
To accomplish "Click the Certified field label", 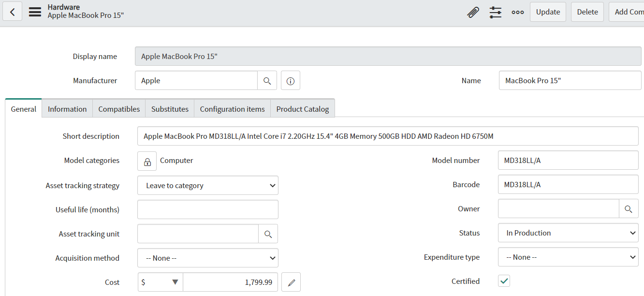I will [466, 281].
